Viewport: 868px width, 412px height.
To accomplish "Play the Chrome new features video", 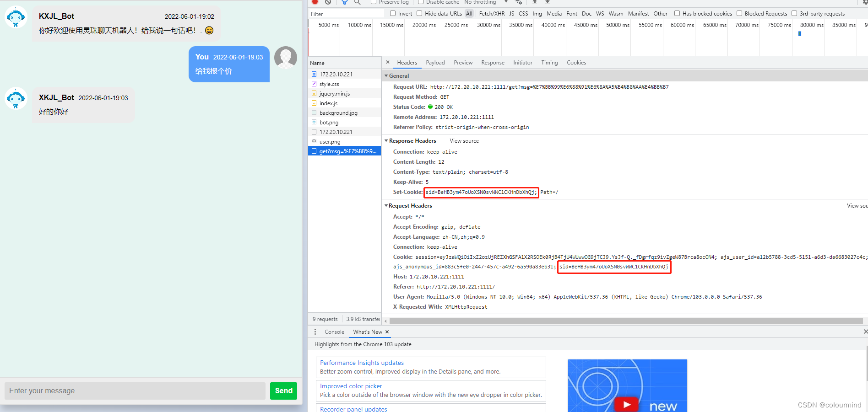I will point(627,404).
